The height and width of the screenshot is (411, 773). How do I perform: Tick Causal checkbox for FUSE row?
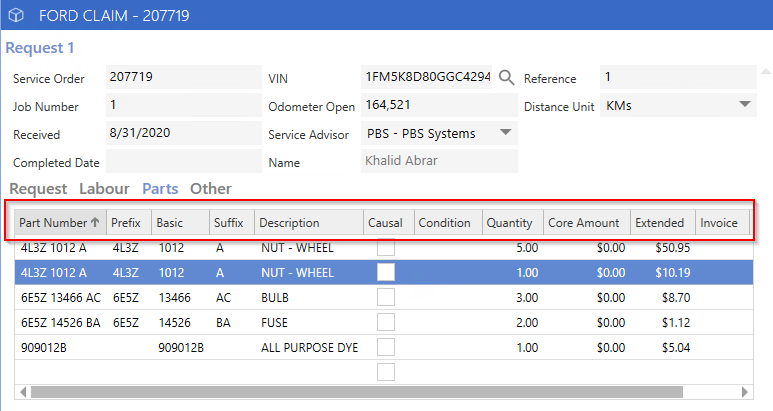click(386, 322)
